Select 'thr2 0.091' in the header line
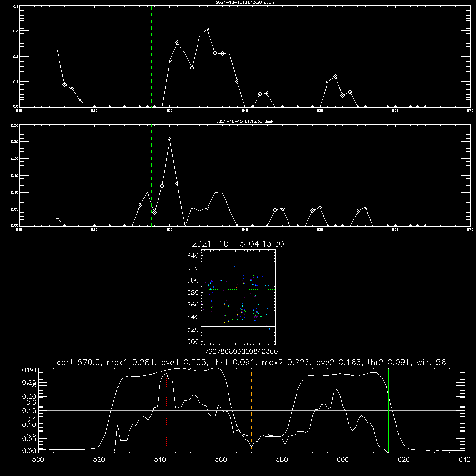Viewport: 476px width, 476px height. click(389, 362)
